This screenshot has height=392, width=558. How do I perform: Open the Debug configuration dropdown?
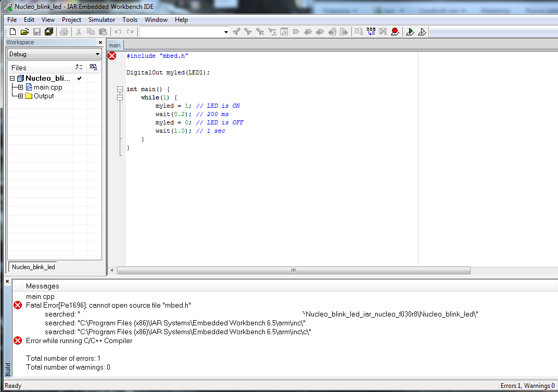coord(97,54)
